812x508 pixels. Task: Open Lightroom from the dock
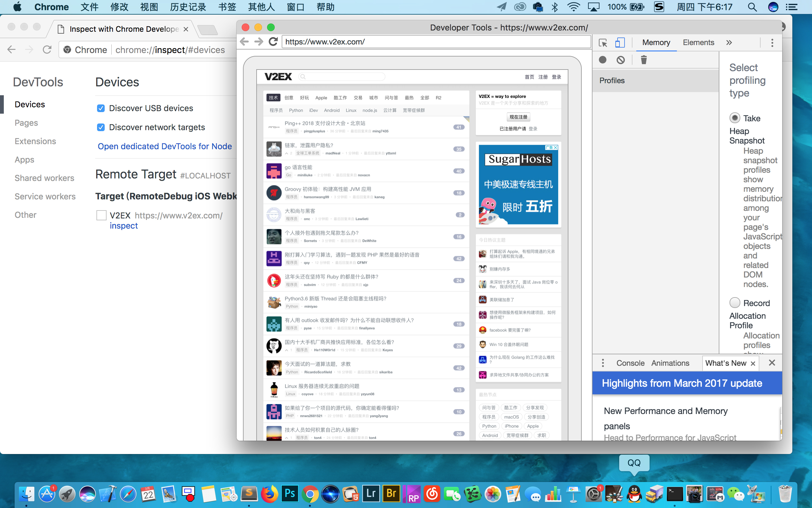pyautogui.click(x=371, y=494)
